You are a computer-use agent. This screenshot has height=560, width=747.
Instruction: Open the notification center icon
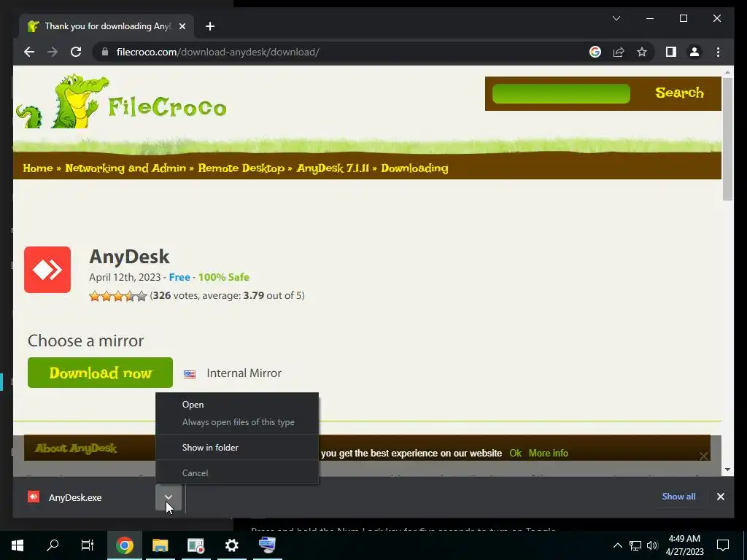pyautogui.click(x=723, y=545)
